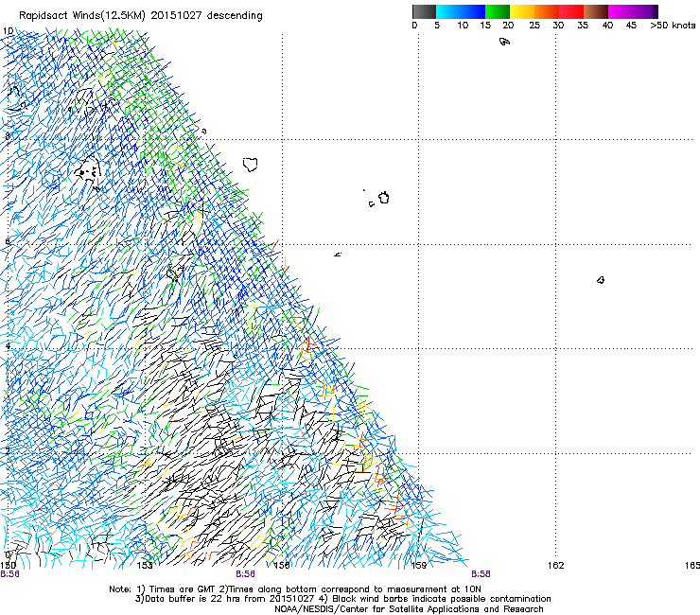Click the legend scale label '25'
The height and width of the screenshot is (615, 700).
point(534,26)
